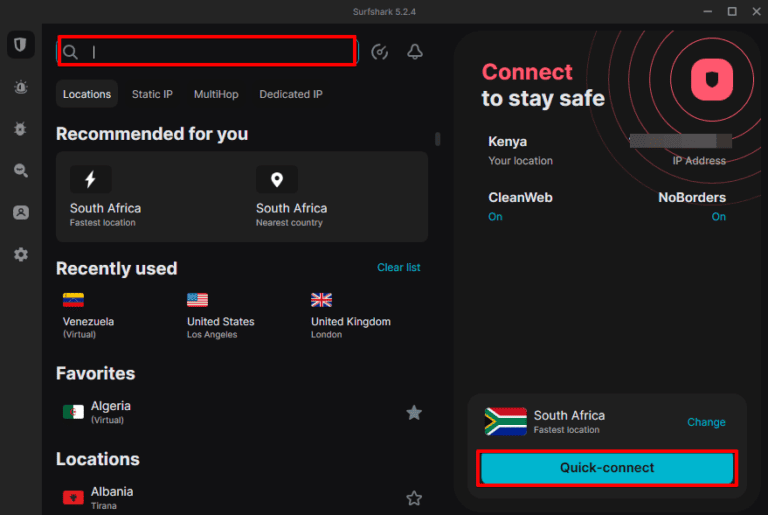This screenshot has width=768, height=515.
Task: Open the Alert sidebar icon
Action: [20, 87]
